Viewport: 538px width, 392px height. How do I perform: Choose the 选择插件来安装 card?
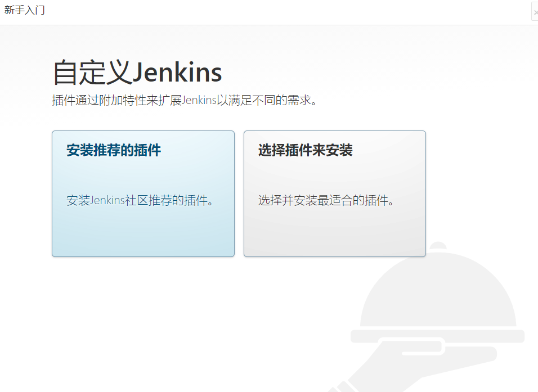[334, 193]
